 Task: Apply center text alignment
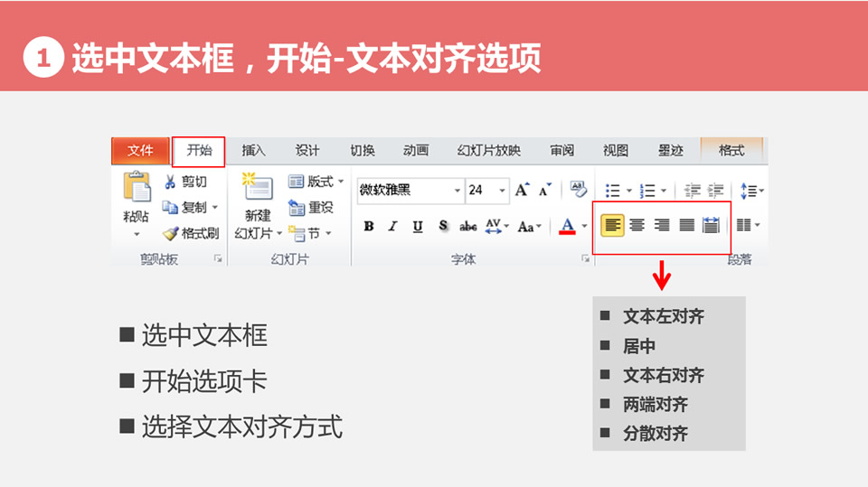click(637, 225)
